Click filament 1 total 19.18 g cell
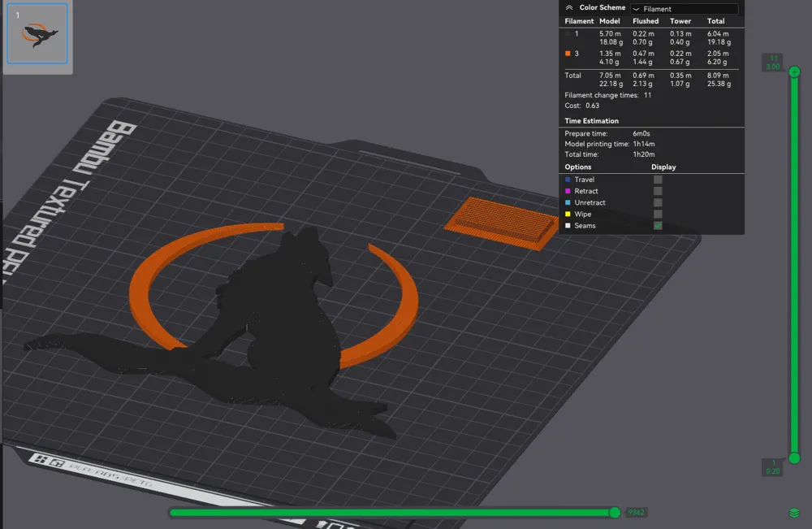This screenshot has width=812, height=529. point(719,42)
